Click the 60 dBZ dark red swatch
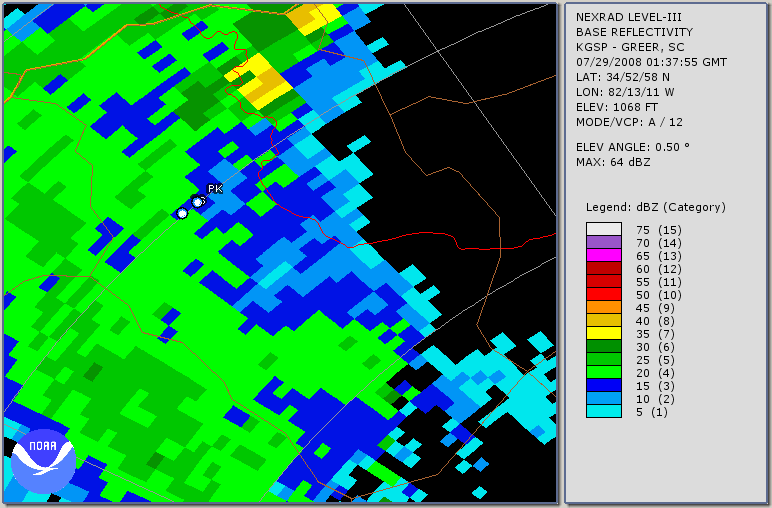772x508 pixels. 604,268
